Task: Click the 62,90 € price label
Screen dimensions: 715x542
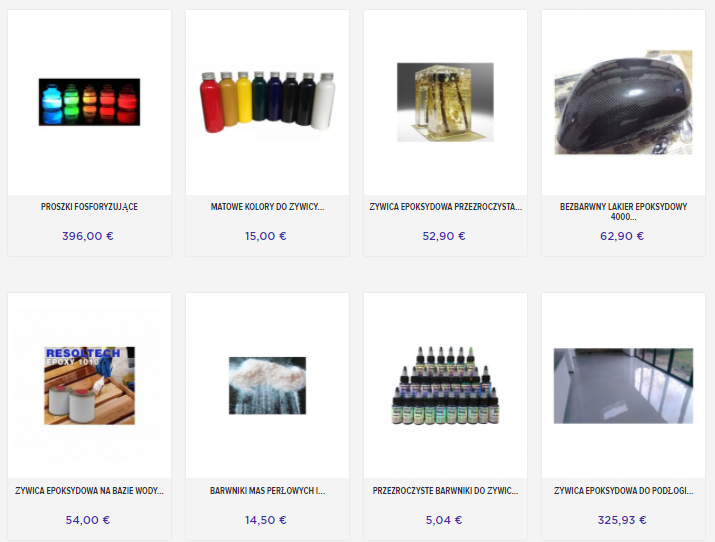Action: (x=622, y=236)
